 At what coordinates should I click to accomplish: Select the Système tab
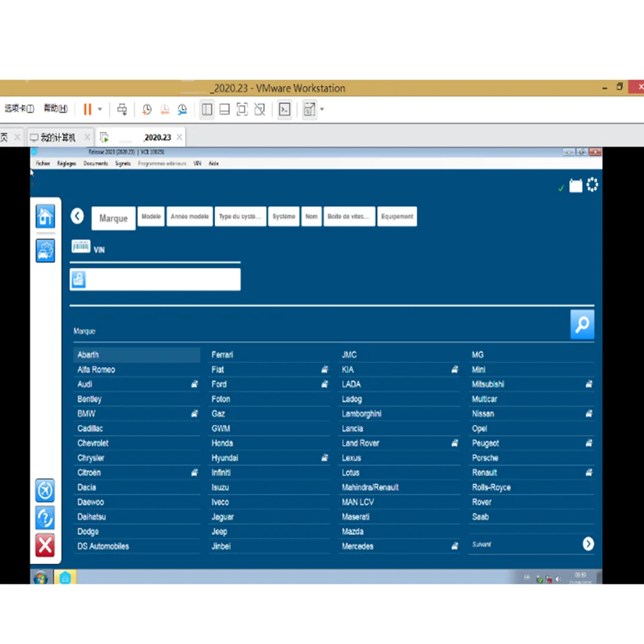pos(284,216)
